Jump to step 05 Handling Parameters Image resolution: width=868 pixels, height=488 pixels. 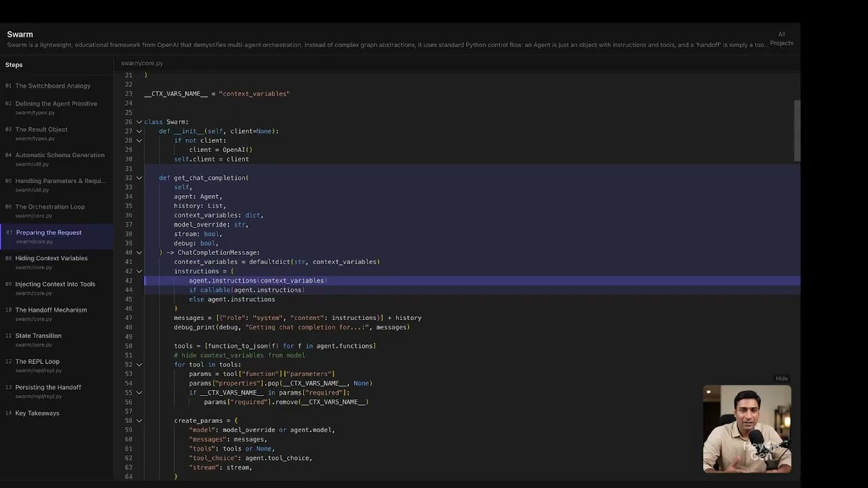coord(56,184)
